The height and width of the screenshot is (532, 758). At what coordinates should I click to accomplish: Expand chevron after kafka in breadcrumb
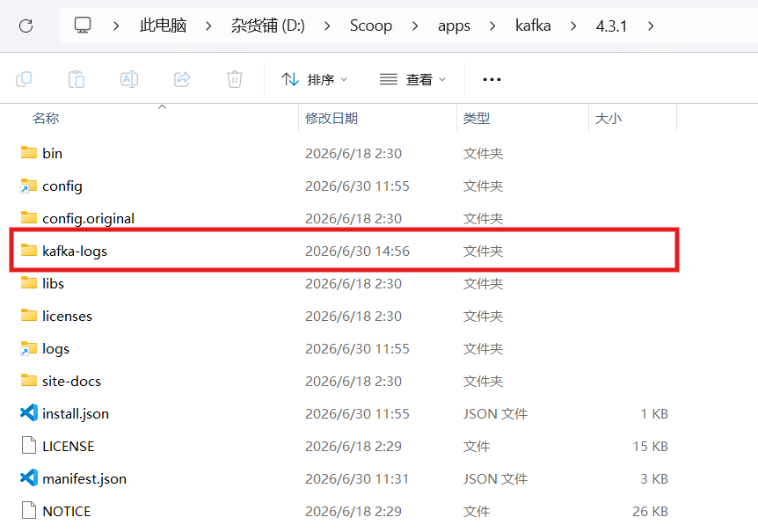point(573,26)
